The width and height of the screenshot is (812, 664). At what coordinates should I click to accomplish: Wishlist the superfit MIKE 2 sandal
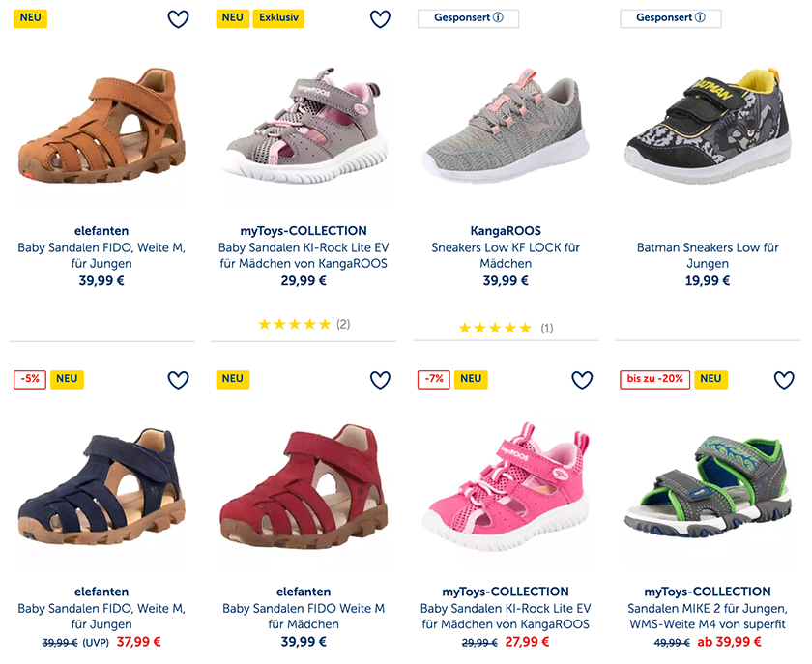[x=784, y=380]
